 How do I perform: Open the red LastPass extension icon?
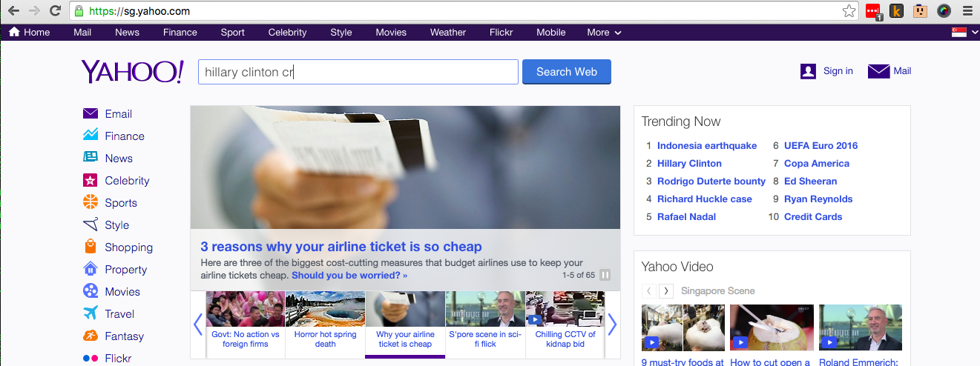point(873,11)
